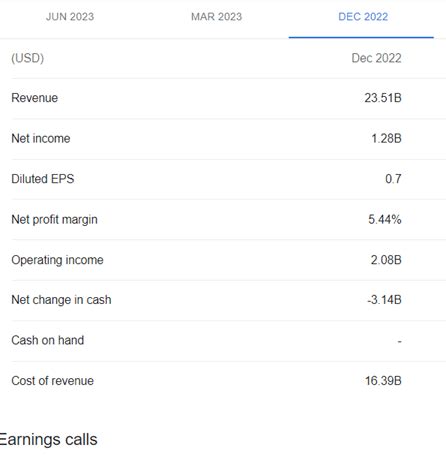Click the (USD) currency label
The image size is (446, 463).
(x=28, y=58)
